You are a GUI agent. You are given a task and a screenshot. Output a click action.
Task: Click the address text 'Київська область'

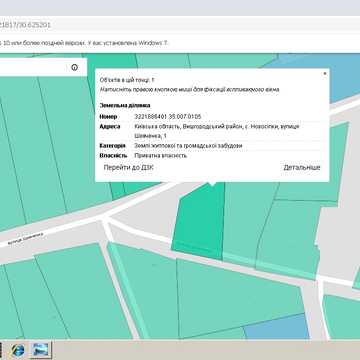[x=157, y=127]
